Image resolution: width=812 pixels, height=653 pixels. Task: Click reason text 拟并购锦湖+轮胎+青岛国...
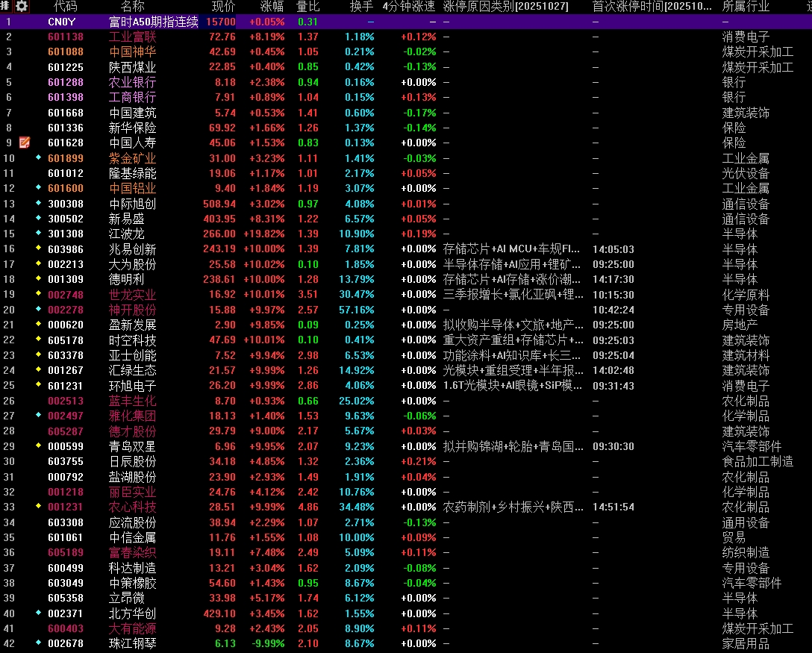(x=513, y=446)
